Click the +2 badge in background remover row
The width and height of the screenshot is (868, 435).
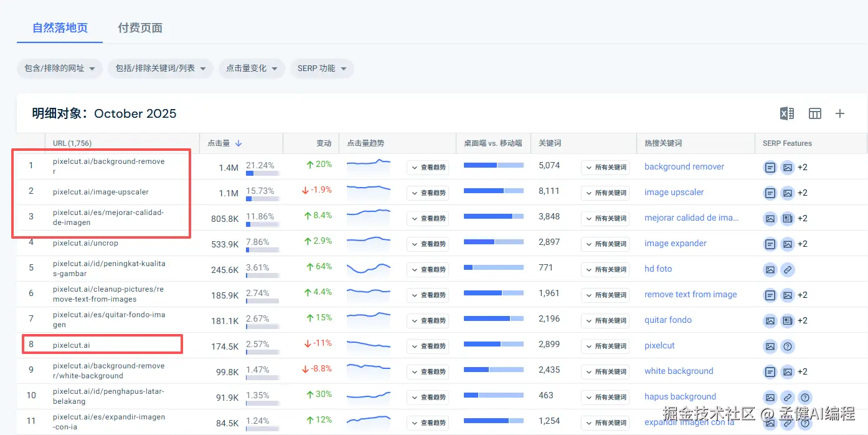click(x=803, y=167)
